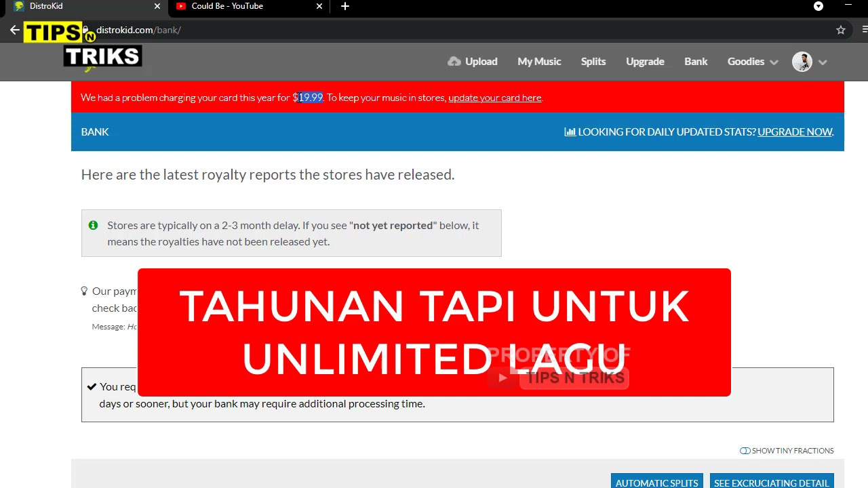Click the site lock icon in address bar
868x488 pixels.
[86, 30]
